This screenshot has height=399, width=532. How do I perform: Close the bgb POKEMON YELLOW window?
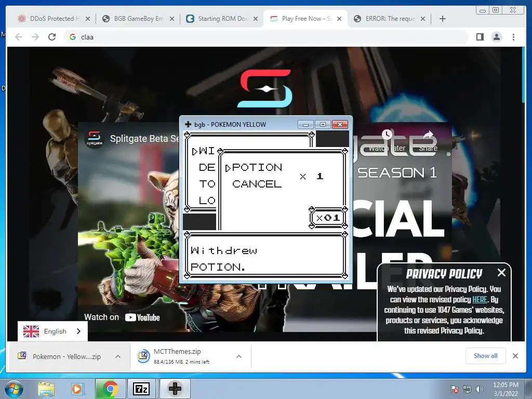coord(340,125)
